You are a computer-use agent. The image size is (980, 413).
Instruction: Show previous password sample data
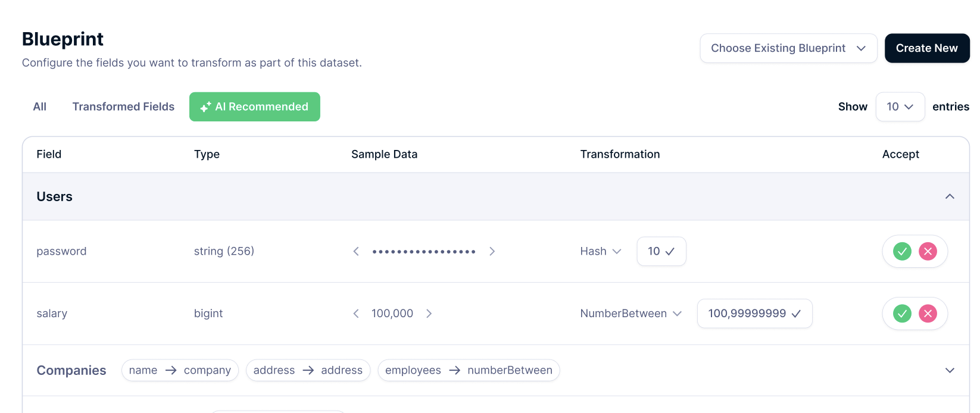(356, 252)
